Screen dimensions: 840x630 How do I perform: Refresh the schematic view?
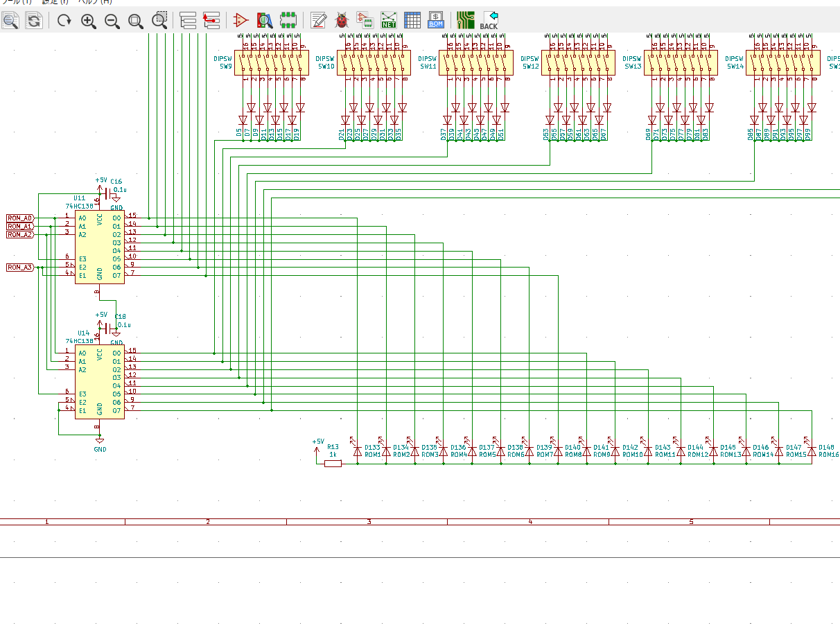coord(64,20)
